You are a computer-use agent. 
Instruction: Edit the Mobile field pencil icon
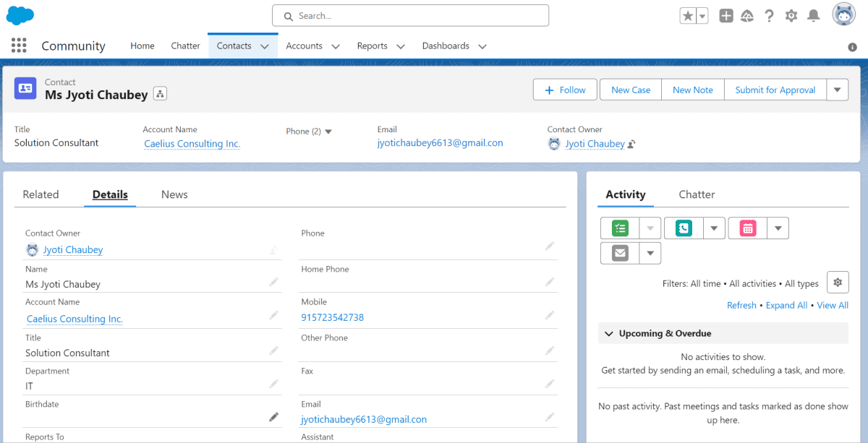[x=550, y=315]
